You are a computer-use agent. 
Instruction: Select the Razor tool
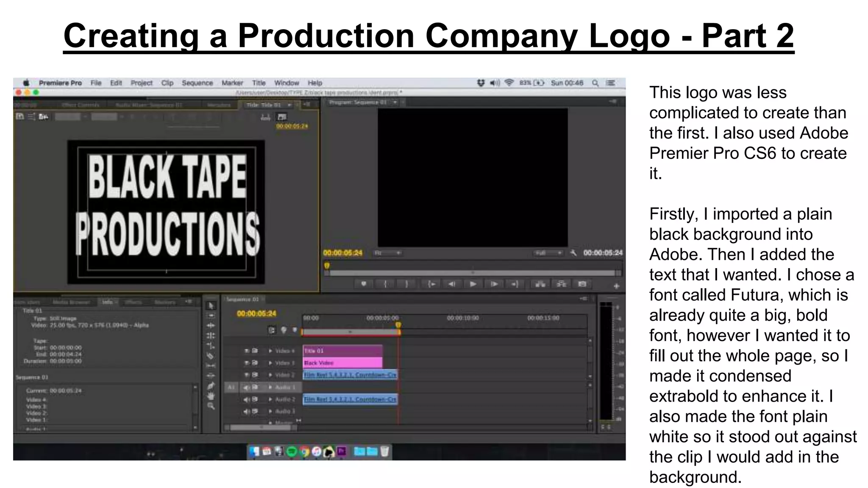(210, 356)
